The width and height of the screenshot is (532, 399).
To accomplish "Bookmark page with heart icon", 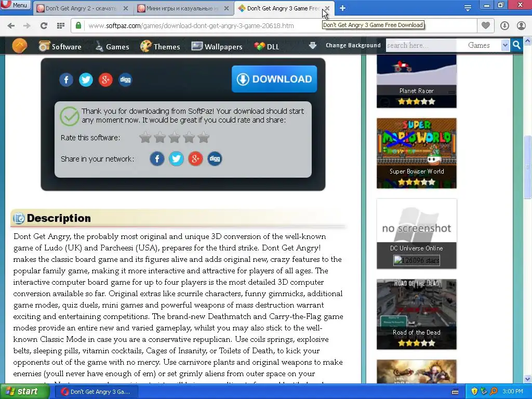I will 486,25.
